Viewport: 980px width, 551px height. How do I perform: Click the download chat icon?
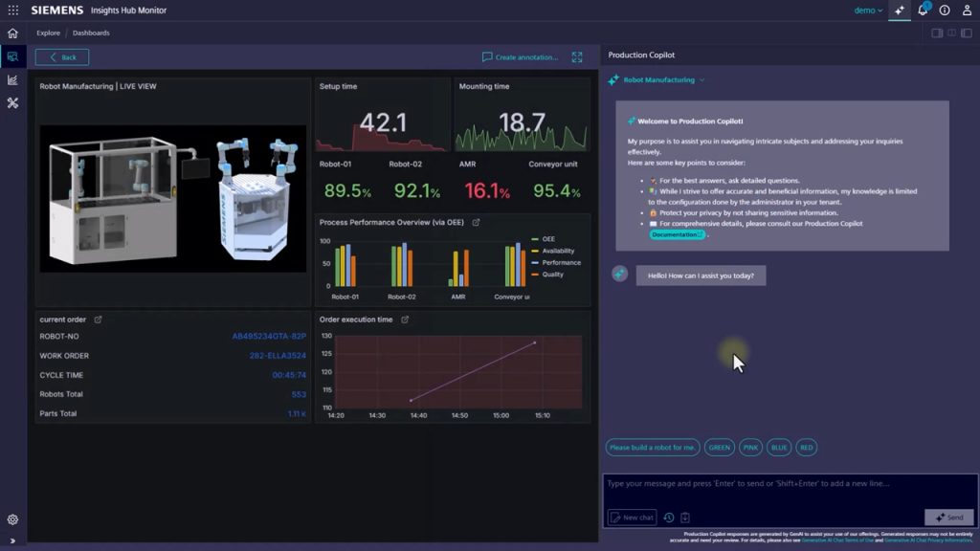pos(685,518)
